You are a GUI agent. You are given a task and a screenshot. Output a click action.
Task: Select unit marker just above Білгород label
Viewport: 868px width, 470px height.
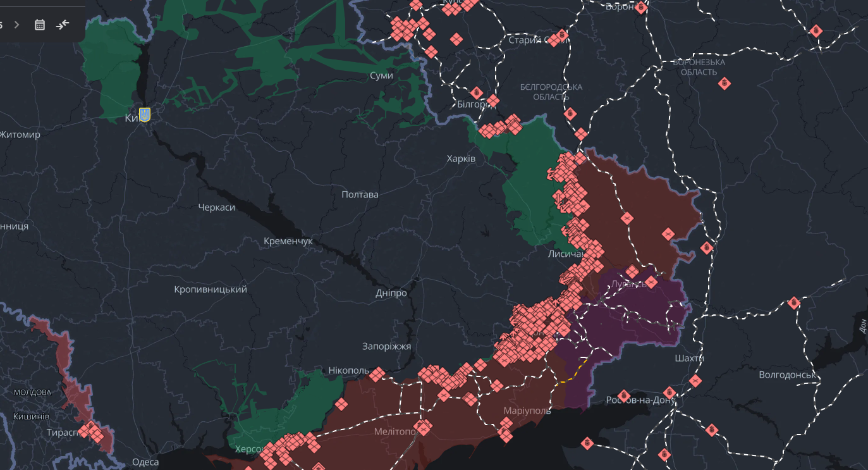[x=477, y=93]
